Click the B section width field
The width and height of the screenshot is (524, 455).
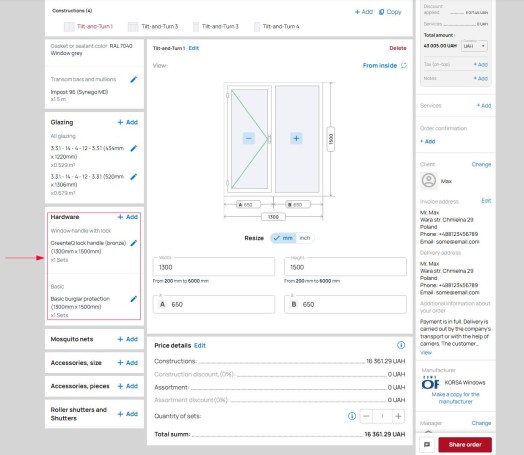click(x=345, y=304)
